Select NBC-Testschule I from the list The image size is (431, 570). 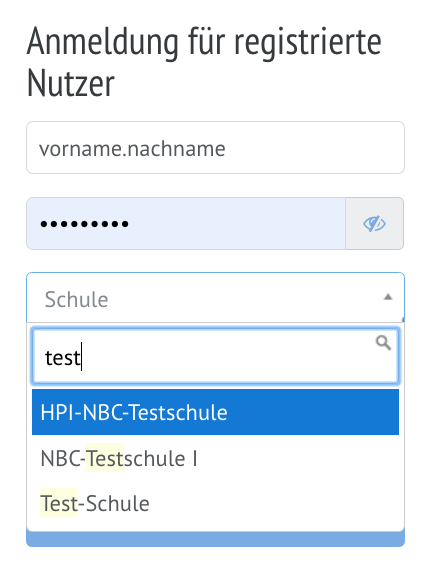point(216,458)
